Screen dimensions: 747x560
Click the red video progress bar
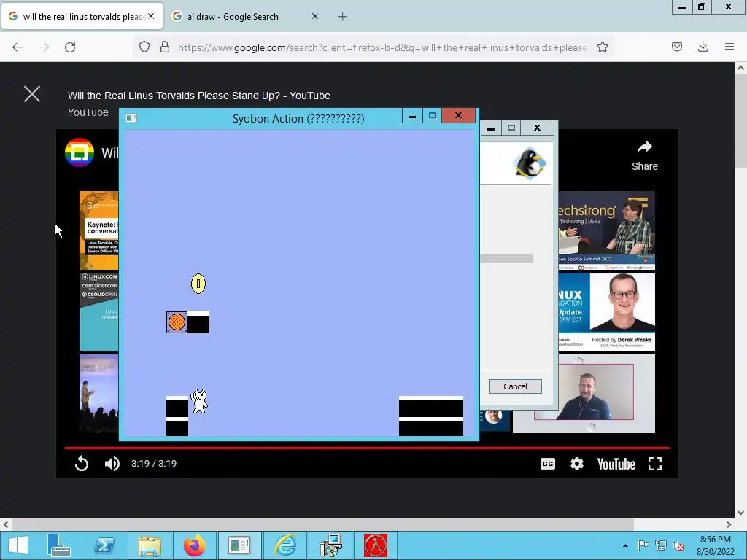point(367,448)
